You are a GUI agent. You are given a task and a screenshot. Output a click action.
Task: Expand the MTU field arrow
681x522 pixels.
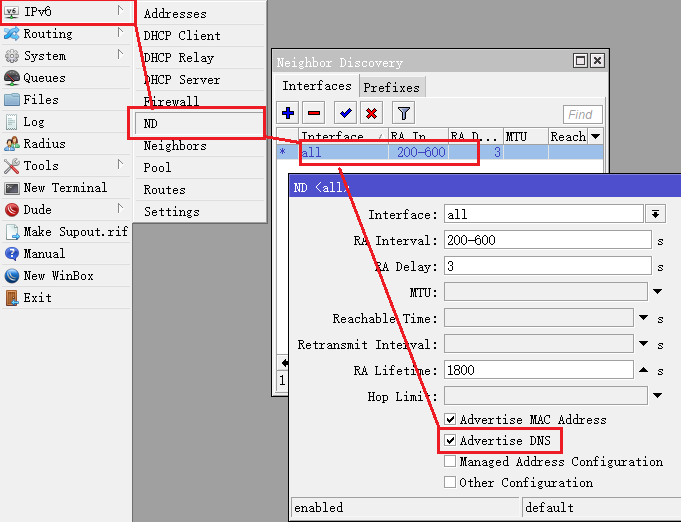point(657,292)
